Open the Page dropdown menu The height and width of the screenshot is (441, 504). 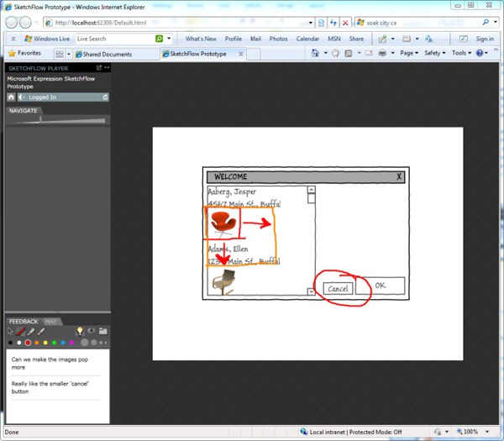(x=409, y=53)
